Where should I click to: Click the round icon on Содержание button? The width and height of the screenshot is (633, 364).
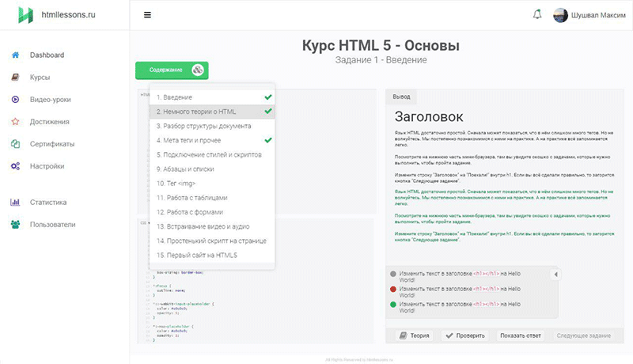[x=198, y=70]
